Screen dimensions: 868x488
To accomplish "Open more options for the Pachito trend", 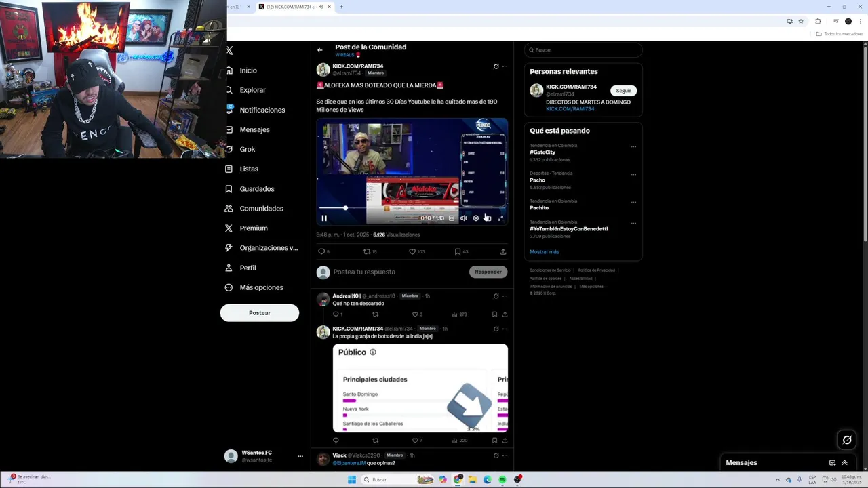I will (633, 202).
